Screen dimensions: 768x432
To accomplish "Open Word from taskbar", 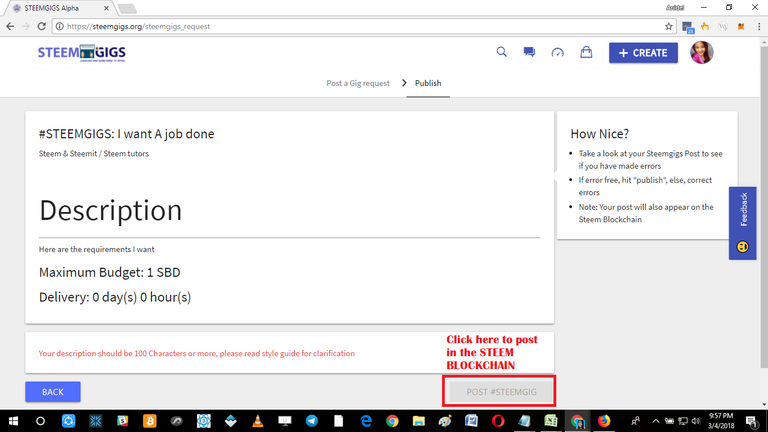I will [471, 421].
